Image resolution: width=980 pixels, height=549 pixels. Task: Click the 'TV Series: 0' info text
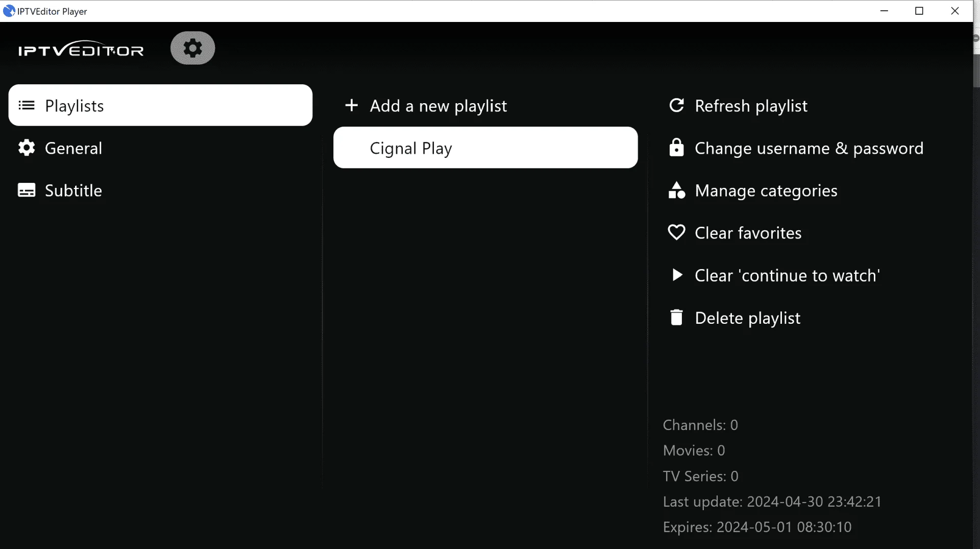700,476
